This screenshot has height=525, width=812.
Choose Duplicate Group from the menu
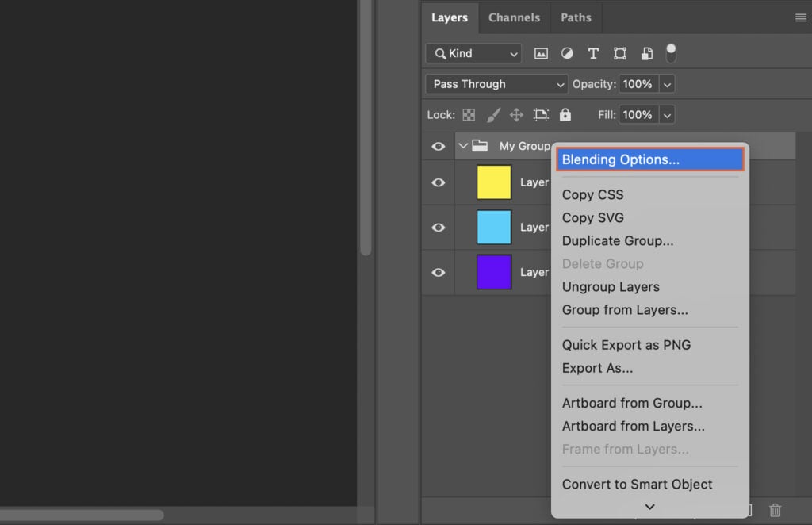click(617, 240)
